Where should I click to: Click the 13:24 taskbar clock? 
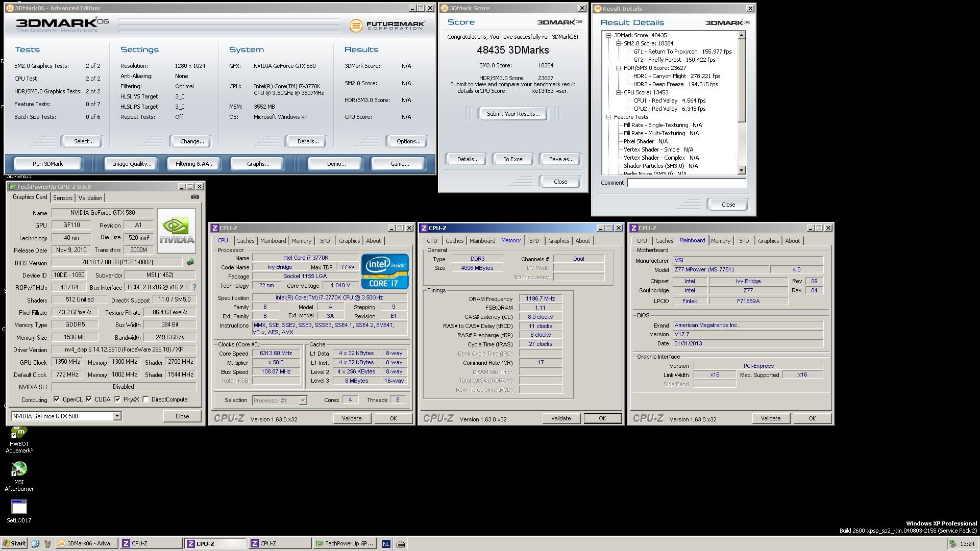[x=967, y=544]
